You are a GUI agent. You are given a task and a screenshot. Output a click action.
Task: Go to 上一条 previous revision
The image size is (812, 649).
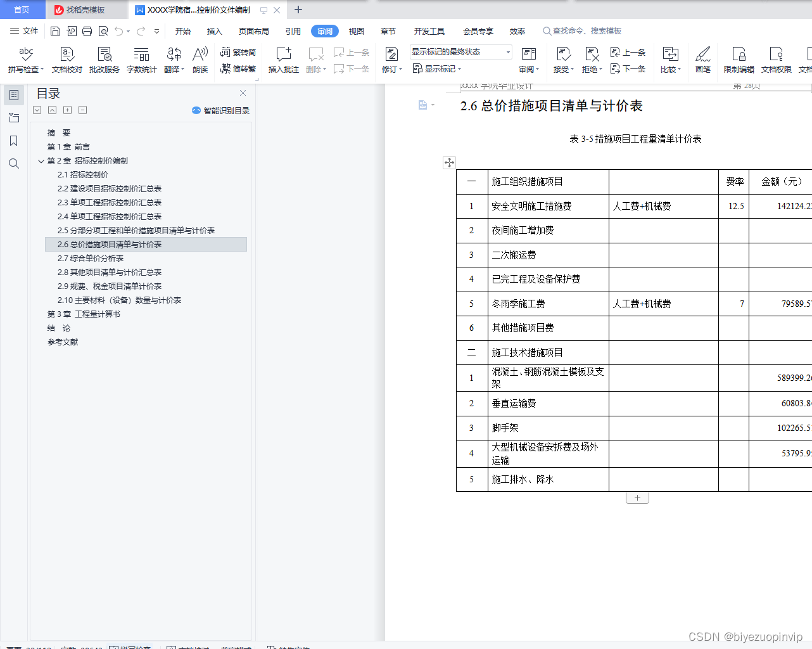pyautogui.click(x=628, y=53)
